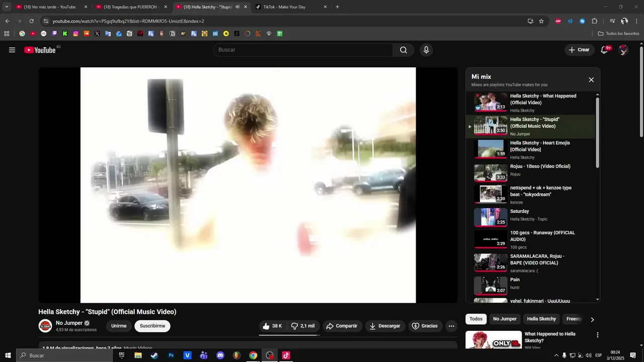Open the tab search dropdown arrow
Image resolution: width=644 pixels, height=362 pixels.
[x=7, y=7]
